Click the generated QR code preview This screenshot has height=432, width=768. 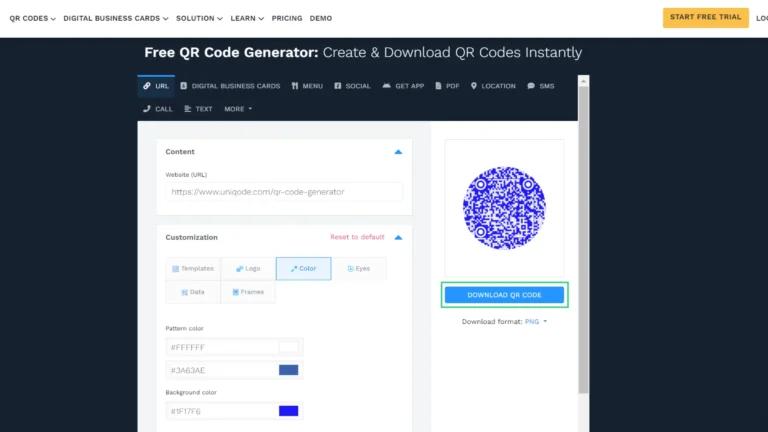tap(504, 208)
